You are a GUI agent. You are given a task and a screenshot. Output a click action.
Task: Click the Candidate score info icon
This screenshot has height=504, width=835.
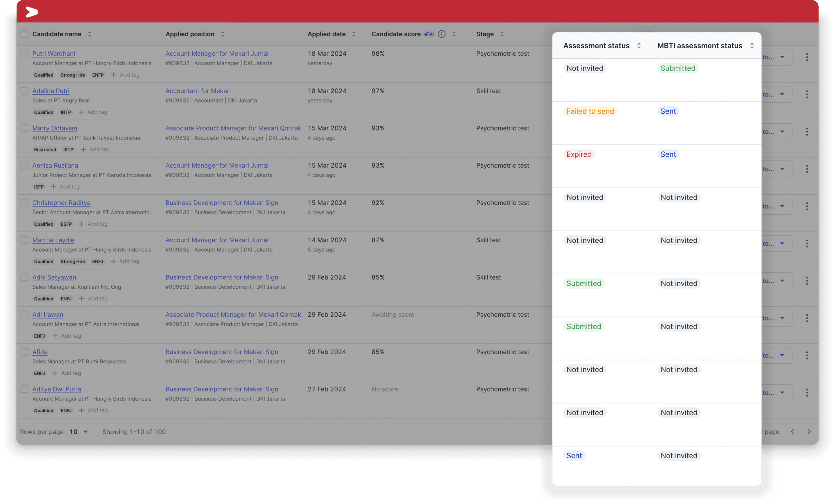(x=442, y=34)
